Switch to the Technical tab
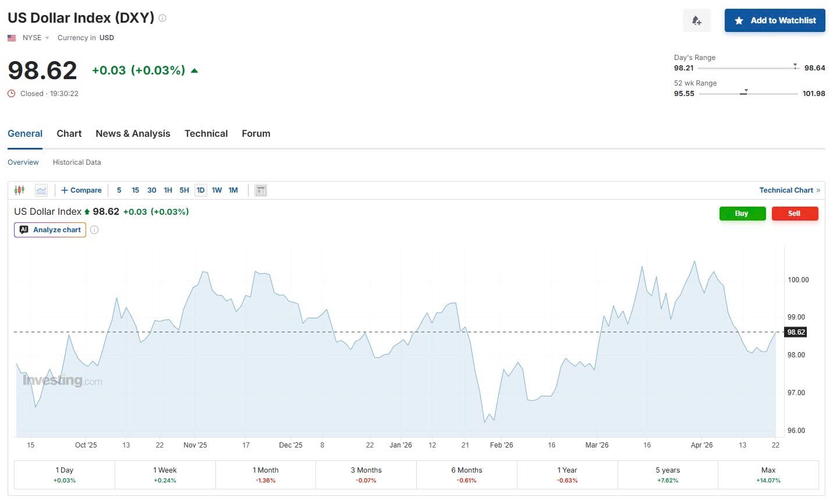The image size is (833, 504). 206,134
